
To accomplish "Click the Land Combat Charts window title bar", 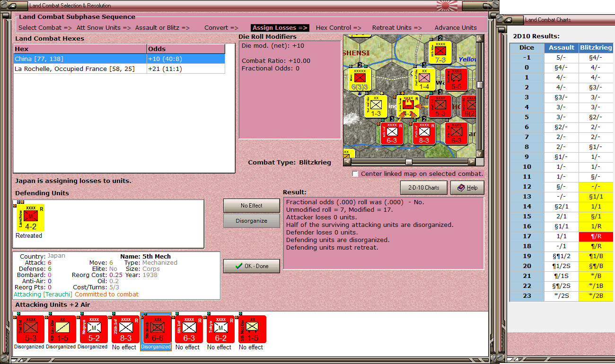I will (558, 20).
